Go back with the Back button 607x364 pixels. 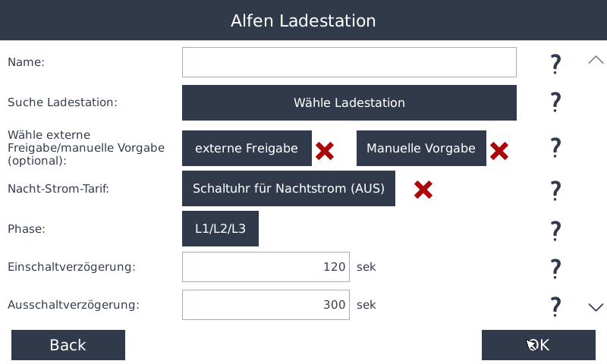68,345
